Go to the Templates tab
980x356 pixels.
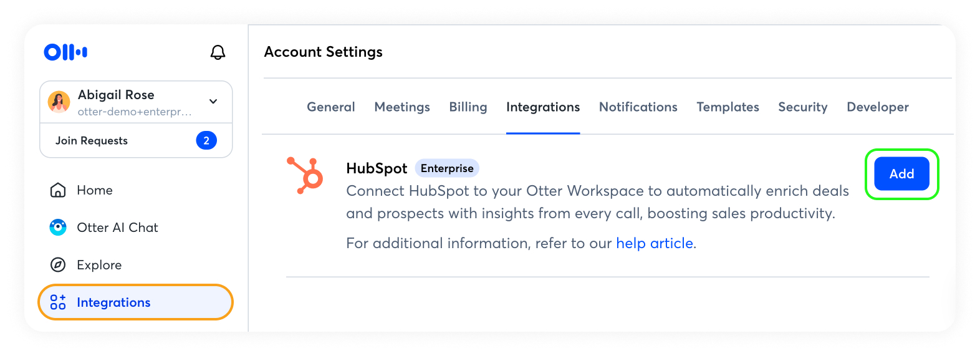[728, 107]
